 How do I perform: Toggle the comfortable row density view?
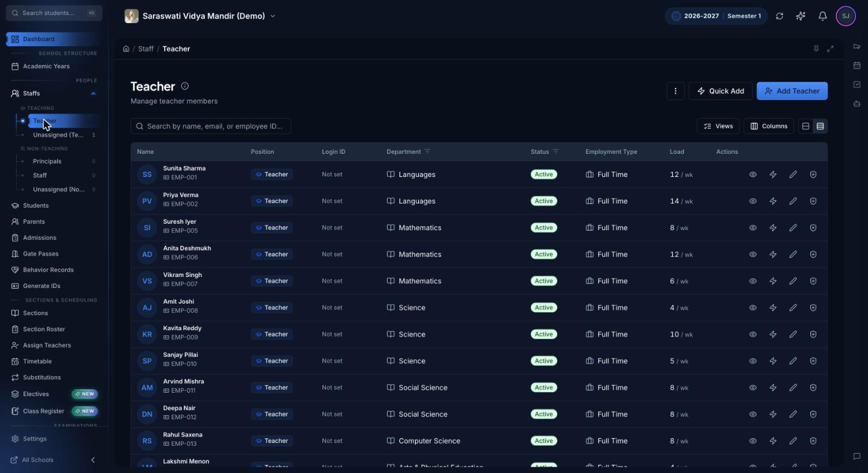point(806,126)
